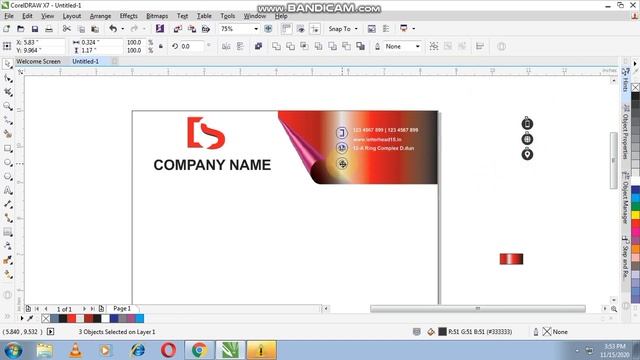640x360 pixels.
Task: Select the Drop Shadow tool
Action: point(7,232)
